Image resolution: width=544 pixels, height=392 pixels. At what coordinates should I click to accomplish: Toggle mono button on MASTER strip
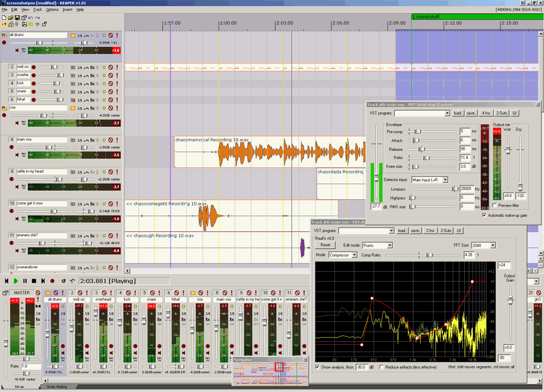point(38,306)
